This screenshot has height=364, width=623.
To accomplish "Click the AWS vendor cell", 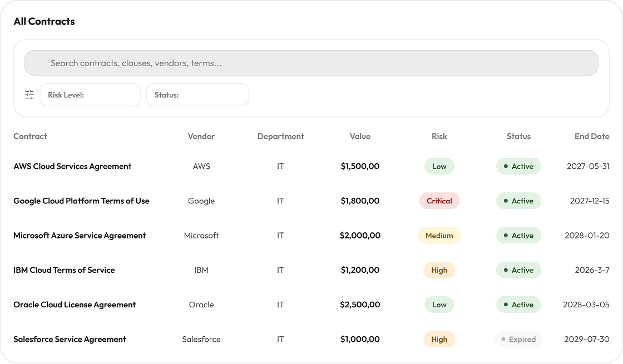I will [x=201, y=166].
